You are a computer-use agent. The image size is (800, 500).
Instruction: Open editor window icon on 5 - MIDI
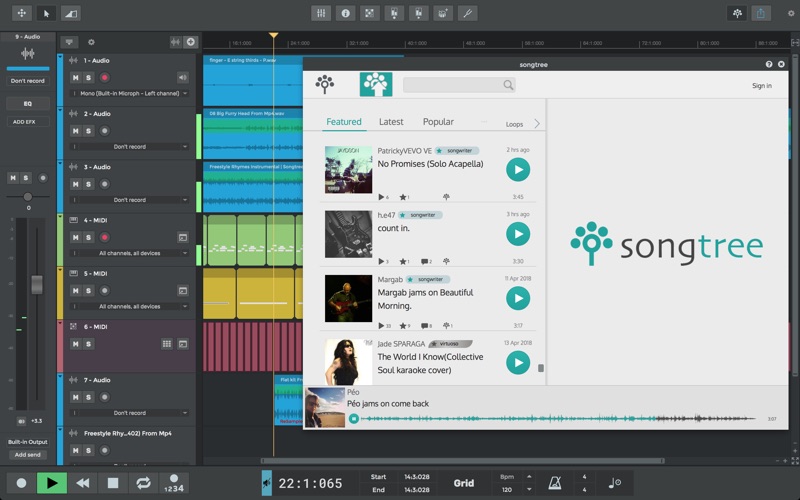coord(183,291)
